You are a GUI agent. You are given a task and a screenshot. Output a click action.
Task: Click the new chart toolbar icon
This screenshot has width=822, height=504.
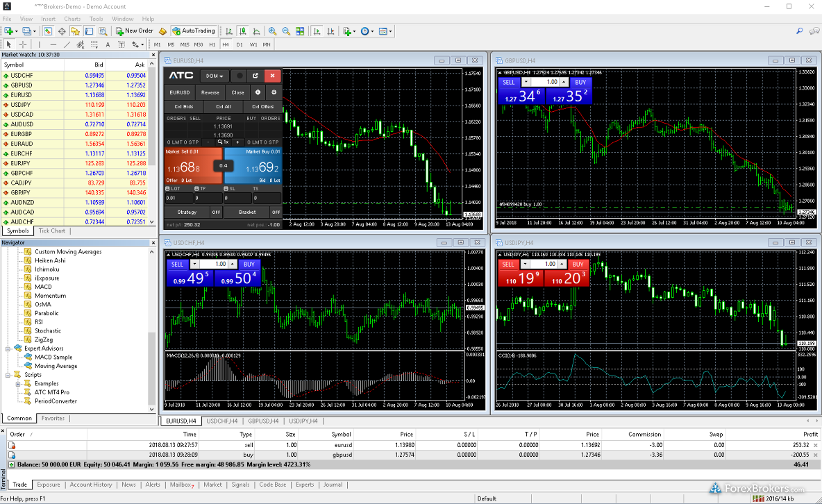pos(9,31)
